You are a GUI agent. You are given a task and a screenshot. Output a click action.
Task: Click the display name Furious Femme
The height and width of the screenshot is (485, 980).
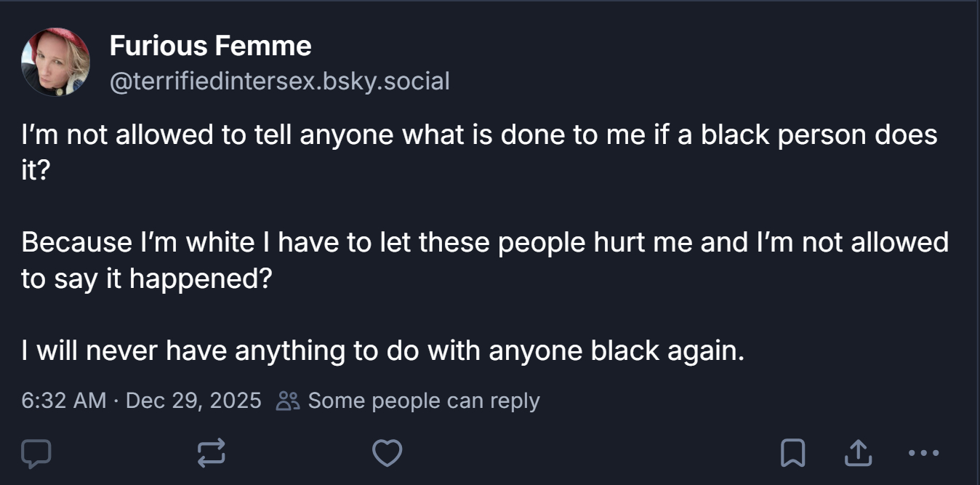click(210, 47)
